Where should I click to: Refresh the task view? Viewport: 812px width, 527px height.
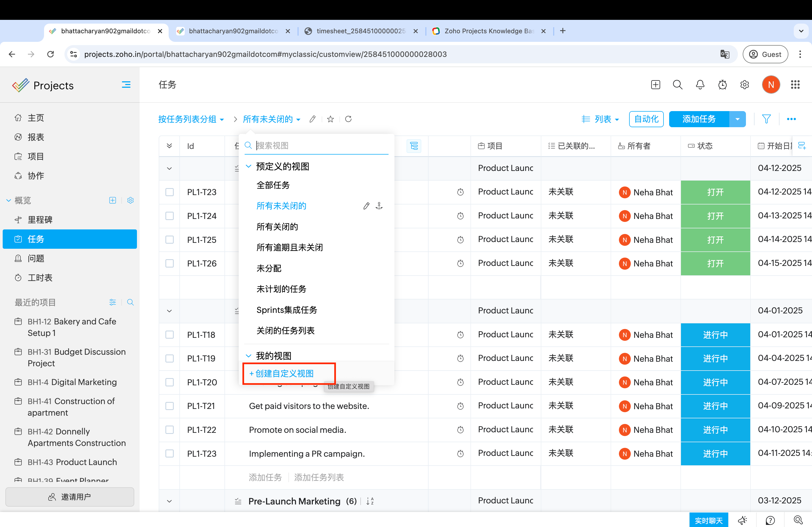(348, 119)
